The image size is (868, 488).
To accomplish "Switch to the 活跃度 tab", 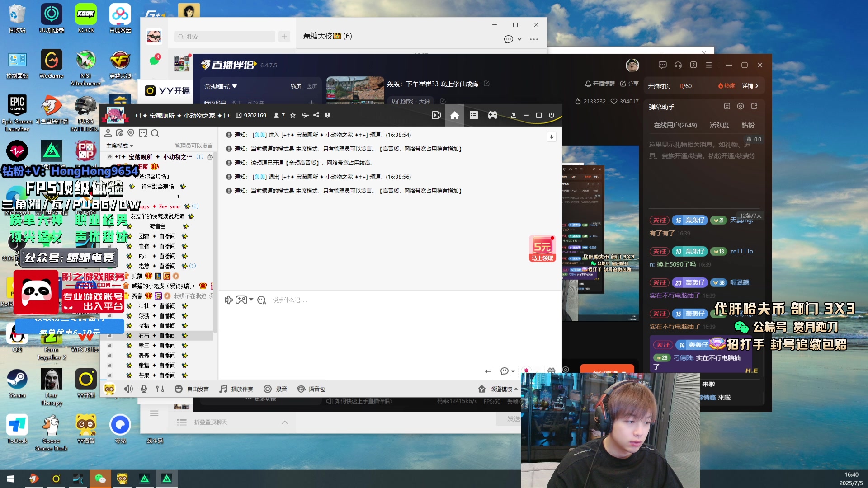I will tap(719, 125).
